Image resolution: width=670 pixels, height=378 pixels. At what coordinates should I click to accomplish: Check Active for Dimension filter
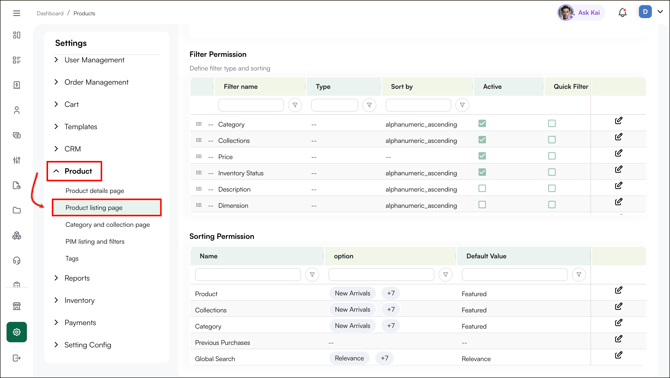tap(482, 205)
